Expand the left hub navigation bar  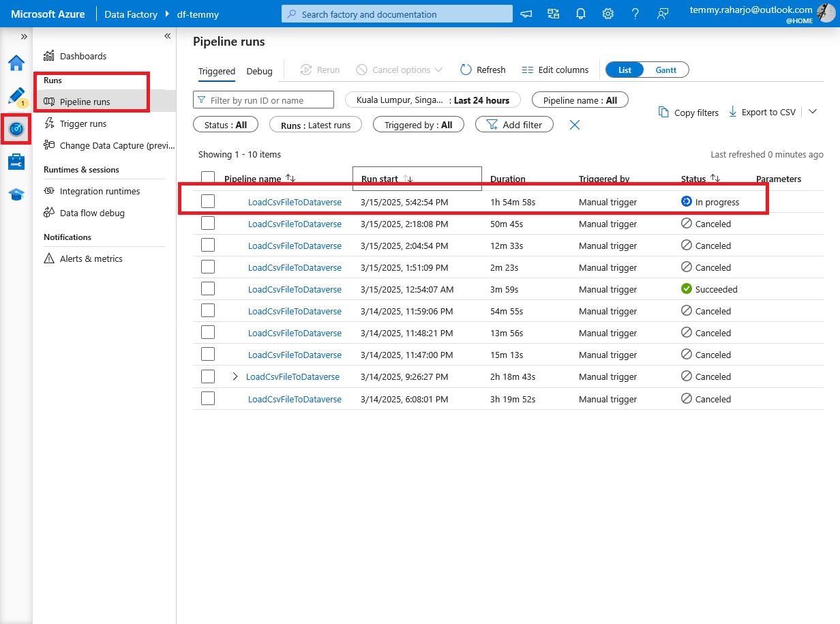pos(24,36)
